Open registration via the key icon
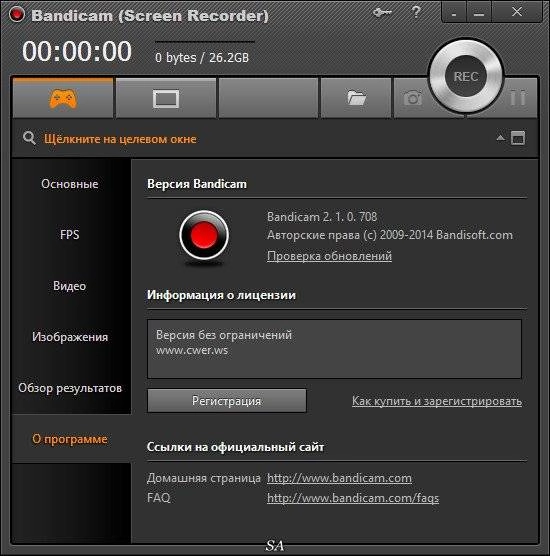The image size is (550, 556). pyautogui.click(x=382, y=13)
